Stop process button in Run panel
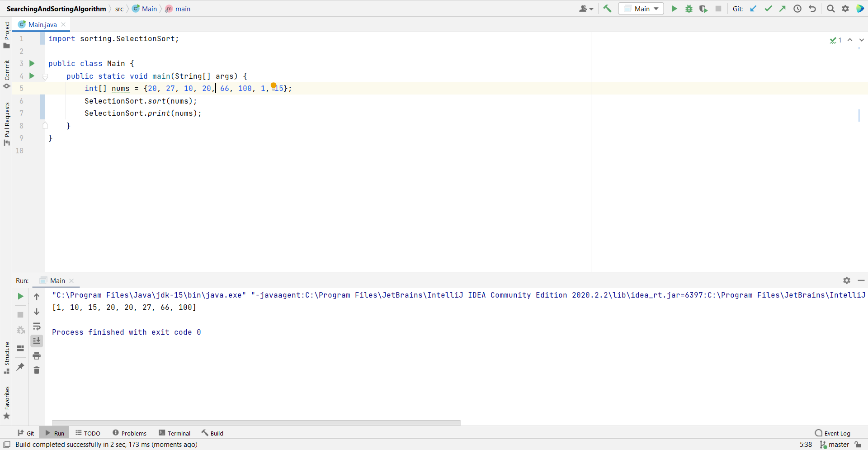The image size is (868, 450). [x=20, y=314]
